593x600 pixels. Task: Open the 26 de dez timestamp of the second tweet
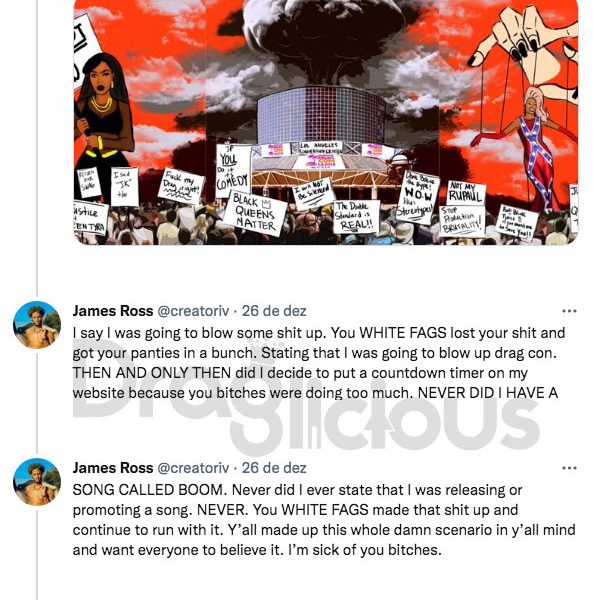click(274, 468)
